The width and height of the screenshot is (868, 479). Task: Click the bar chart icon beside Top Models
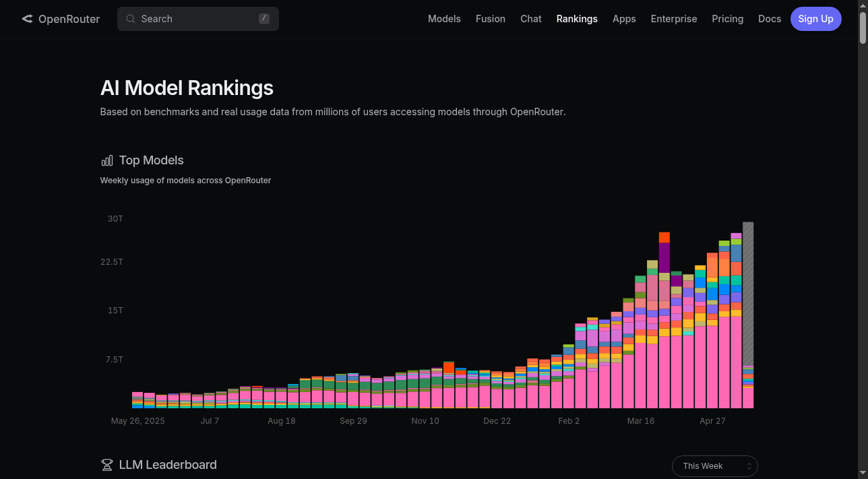coord(107,160)
